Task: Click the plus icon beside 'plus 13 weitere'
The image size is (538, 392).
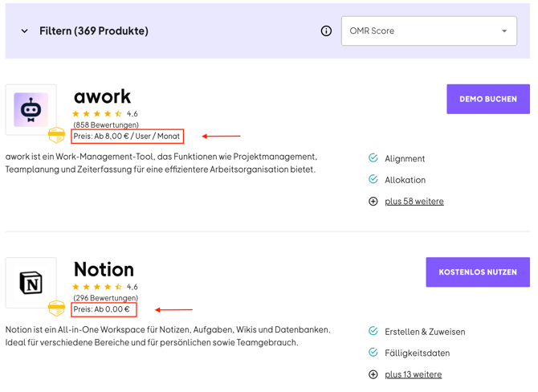Action: coord(373,374)
